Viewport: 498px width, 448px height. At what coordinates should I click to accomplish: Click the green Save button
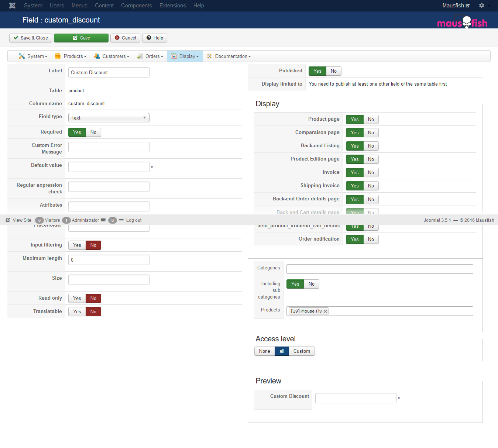coord(81,38)
